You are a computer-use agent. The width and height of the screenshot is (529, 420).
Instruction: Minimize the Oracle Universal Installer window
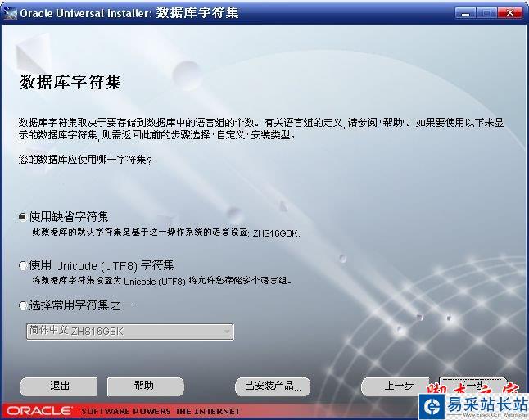[x=466, y=13]
